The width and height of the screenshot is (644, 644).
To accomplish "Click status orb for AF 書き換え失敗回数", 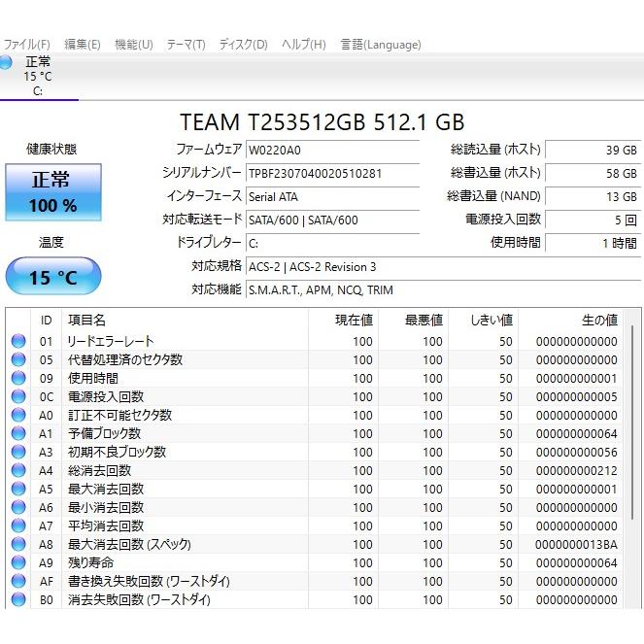I will [18, 582].
